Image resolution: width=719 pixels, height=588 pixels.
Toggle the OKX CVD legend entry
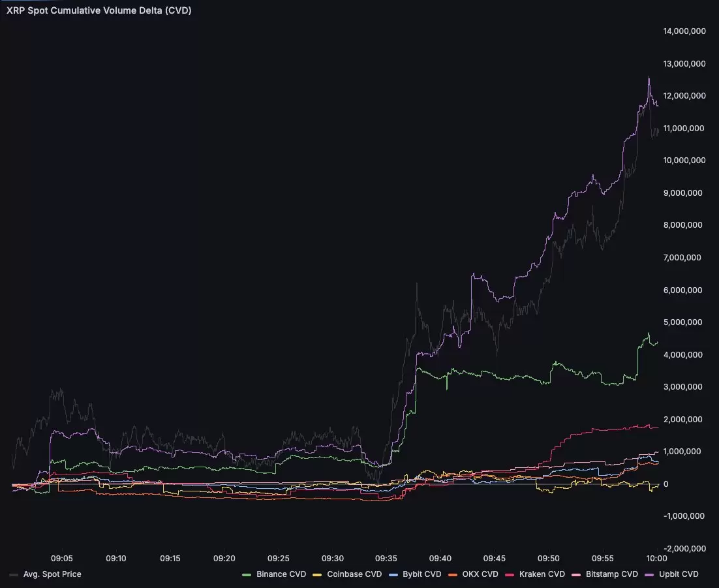click(x=473, y=574)
